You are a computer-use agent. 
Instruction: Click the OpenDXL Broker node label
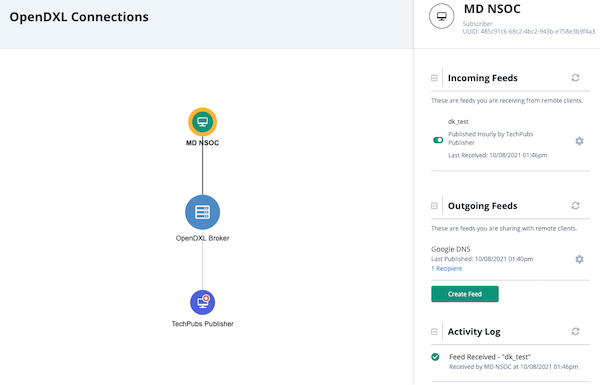click(x=202, y=238)
